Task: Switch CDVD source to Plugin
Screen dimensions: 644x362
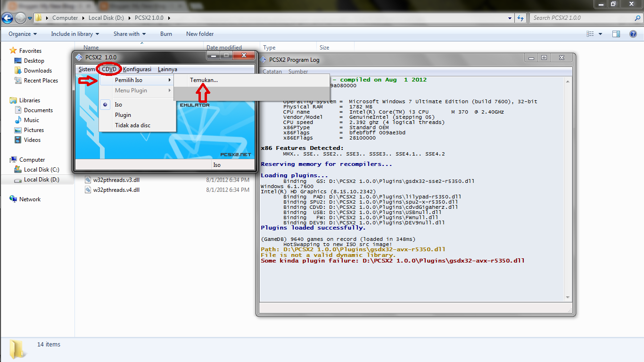Action: (x=123, y=115)
